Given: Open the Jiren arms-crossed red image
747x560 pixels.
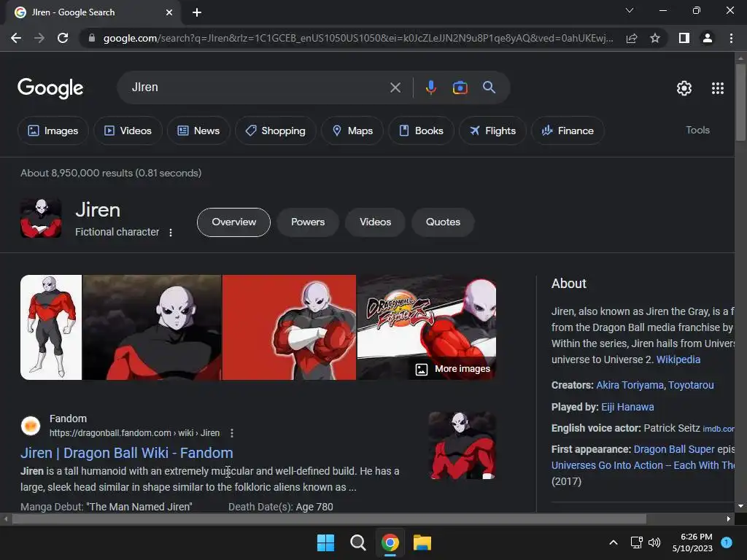Looking at the screenshot, I should click(289, 327).
